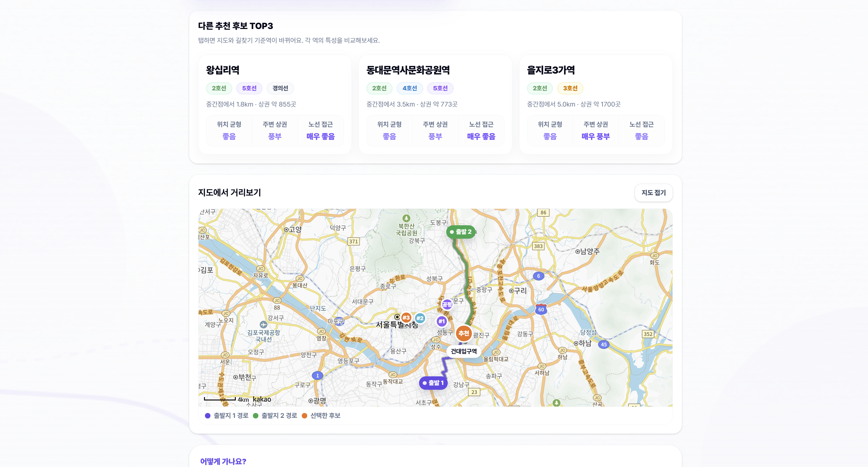Click the blue #2 map marker
Image resolution: width=868 pixels, height=467 pixels.
[x=420, y=318]
